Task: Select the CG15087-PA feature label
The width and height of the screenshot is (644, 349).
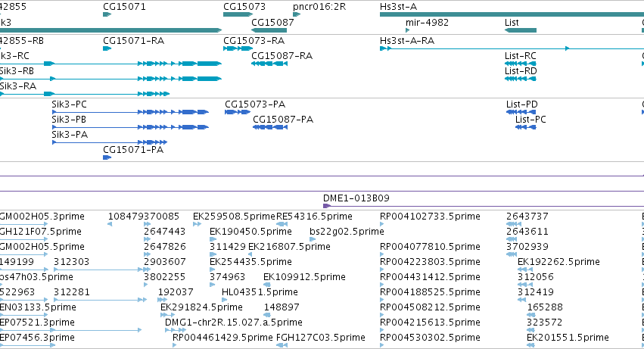Action: tap(283, 120)
